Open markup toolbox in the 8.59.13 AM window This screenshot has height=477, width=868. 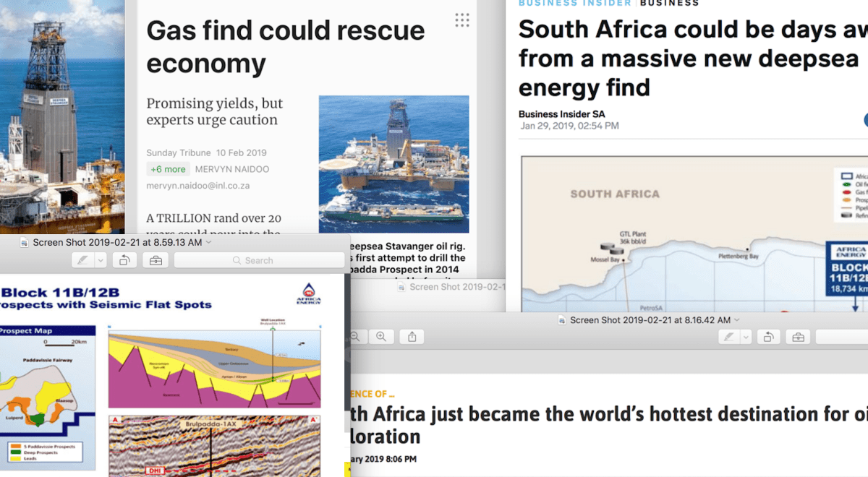point(156,260)
